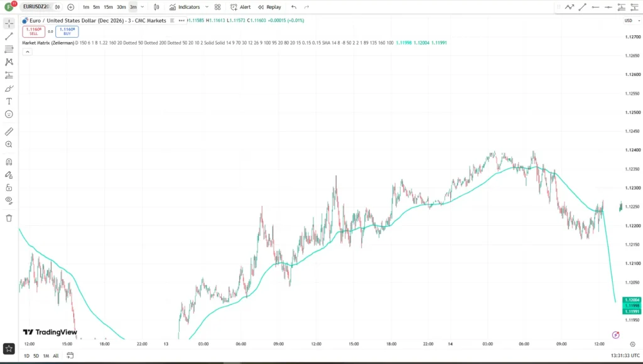
Task: Undo the last chart action
Action: [294, 7]
